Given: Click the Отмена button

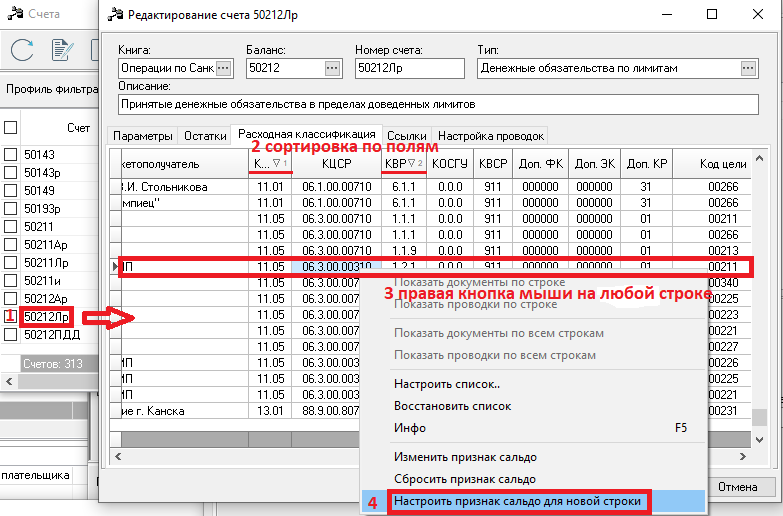Looking at the screenshot, I should [x=737, y=487].
